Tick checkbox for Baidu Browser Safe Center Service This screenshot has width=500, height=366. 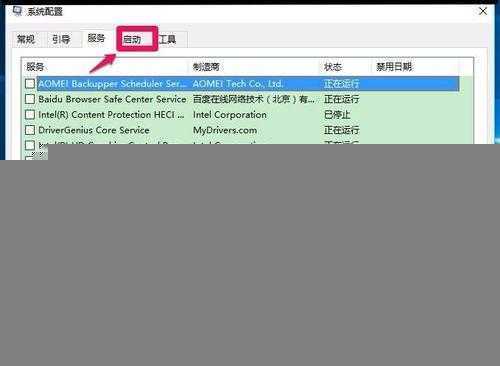(x=30, y=99)
